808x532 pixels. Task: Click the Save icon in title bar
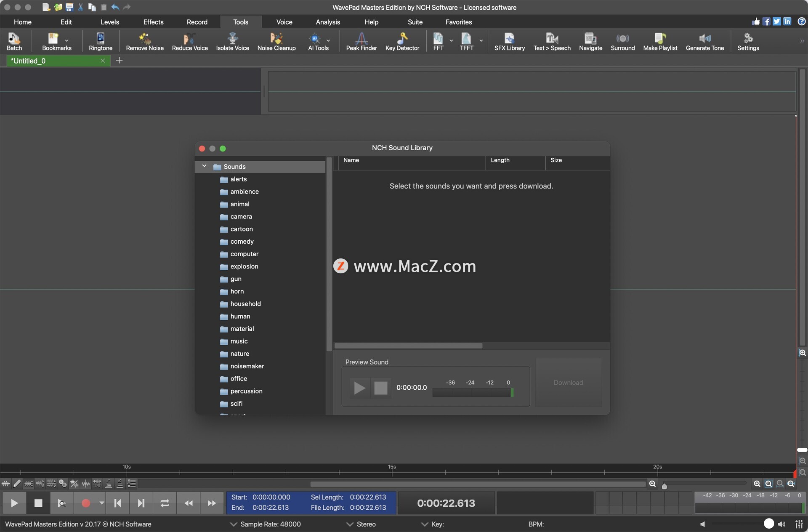coord(69,7)
